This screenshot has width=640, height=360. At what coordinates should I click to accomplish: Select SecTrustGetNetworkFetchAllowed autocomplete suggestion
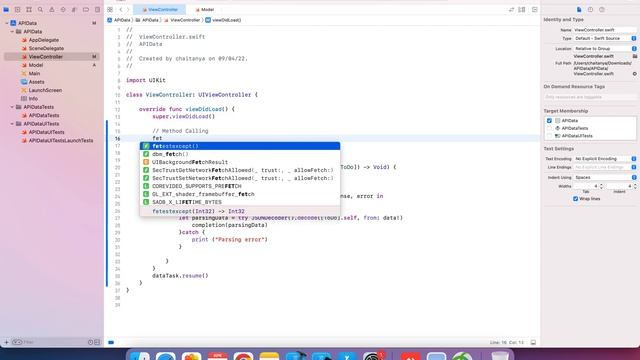[240, 170]
